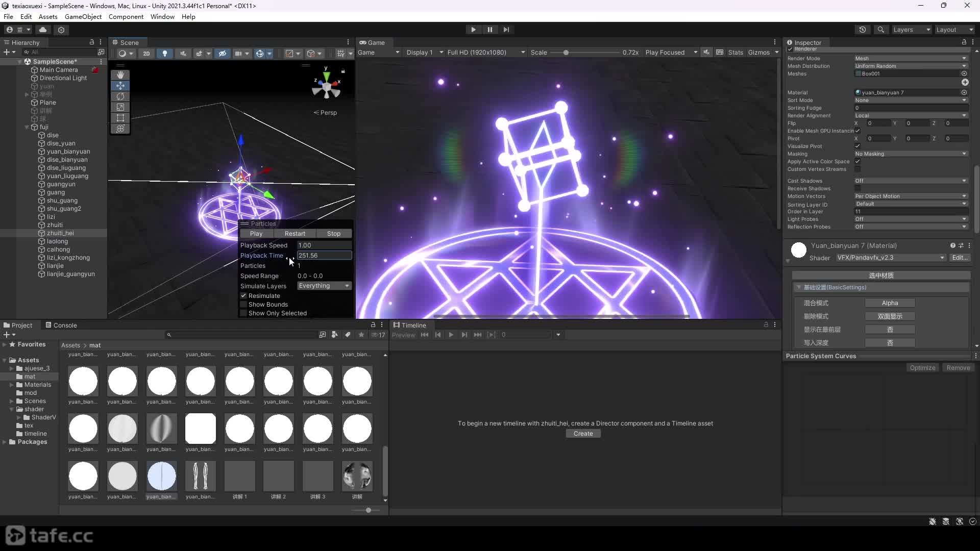Toggle 2D view mode in Scene

coord(146,53)
